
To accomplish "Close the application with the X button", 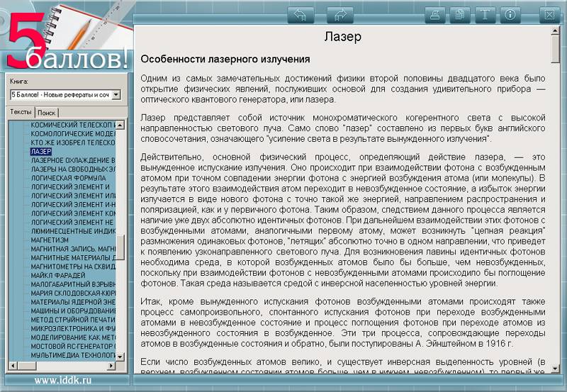I will coord(549,15).
